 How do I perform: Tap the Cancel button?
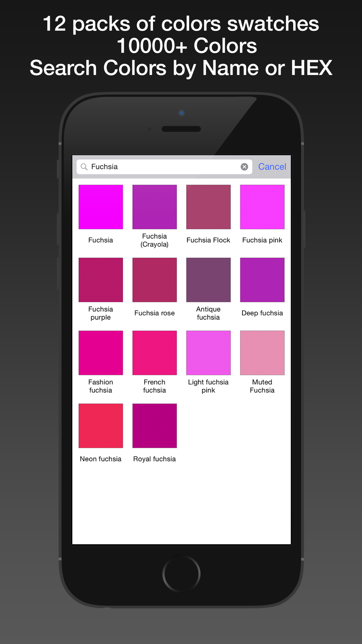(x=272, y=167)
